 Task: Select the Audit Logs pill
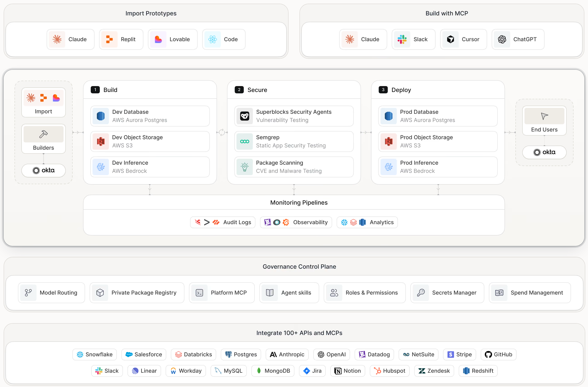(223, 222)
